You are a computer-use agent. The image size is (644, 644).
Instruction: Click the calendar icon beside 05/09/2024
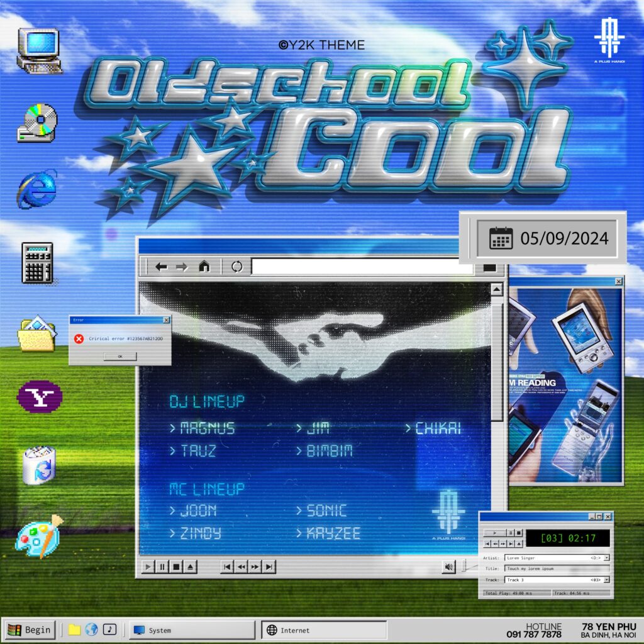point(501,238)
